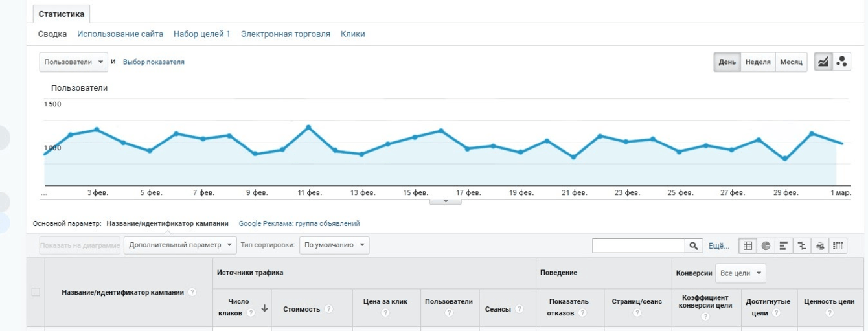The height and width of the screenshot is (331, 868).
Task: Open the Пользователи metric dropdown
Action: click(73, 62)
